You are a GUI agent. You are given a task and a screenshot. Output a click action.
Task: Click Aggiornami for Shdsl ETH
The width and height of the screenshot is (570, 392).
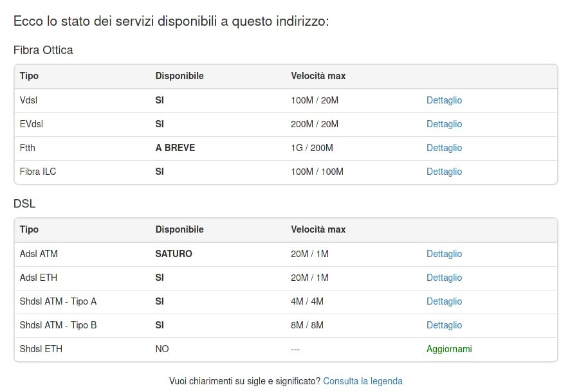point(449,349)
